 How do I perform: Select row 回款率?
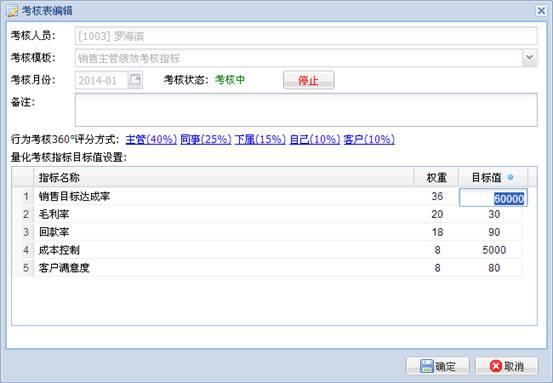tap(267, 232)
